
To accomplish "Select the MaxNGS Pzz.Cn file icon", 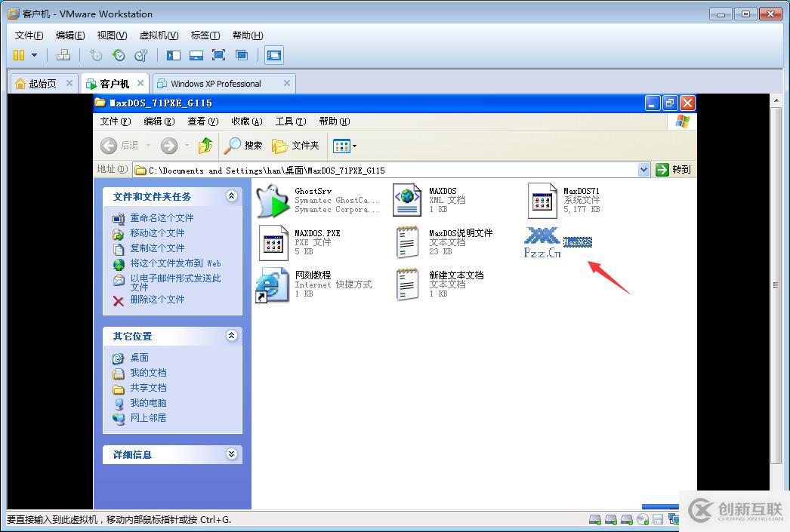I will click(542, 242).
